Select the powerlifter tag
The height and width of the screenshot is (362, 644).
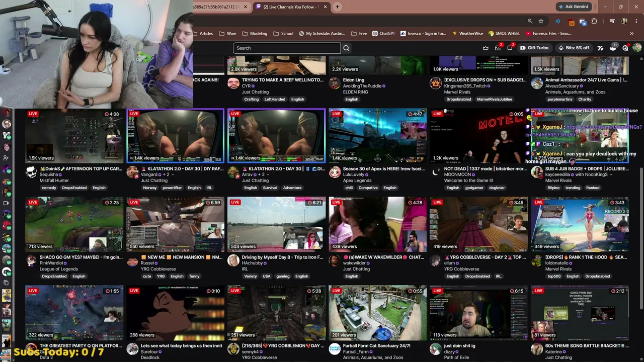[172, 188]
